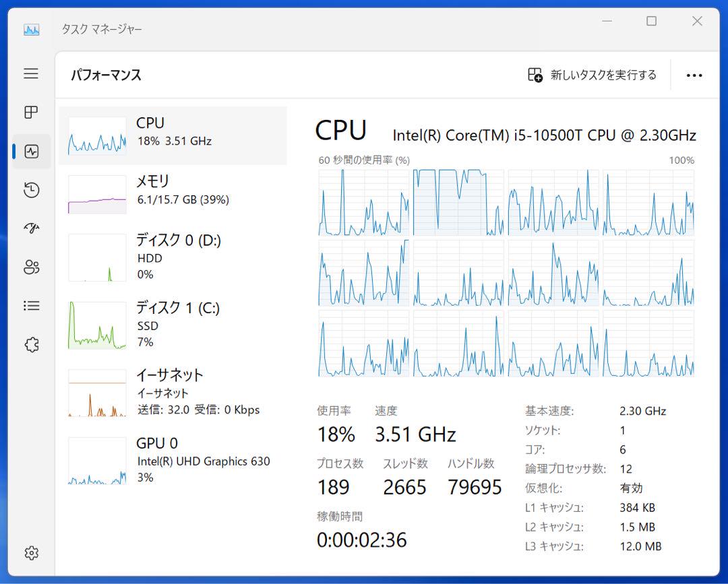Image resolution: width=728 pixels, height=584 pixels.
Task: Click the ハンドル数 value 79695
Action: (x=475, y=487)
